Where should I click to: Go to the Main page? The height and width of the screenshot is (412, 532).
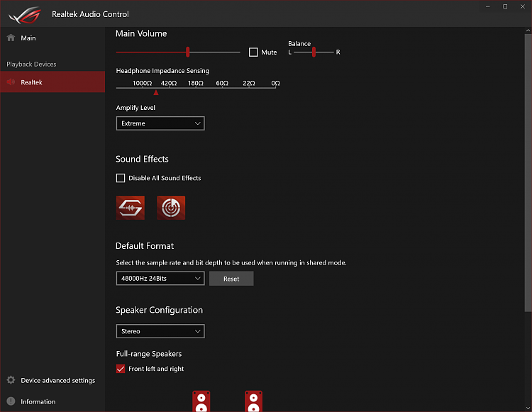click(x=52, y=38)
